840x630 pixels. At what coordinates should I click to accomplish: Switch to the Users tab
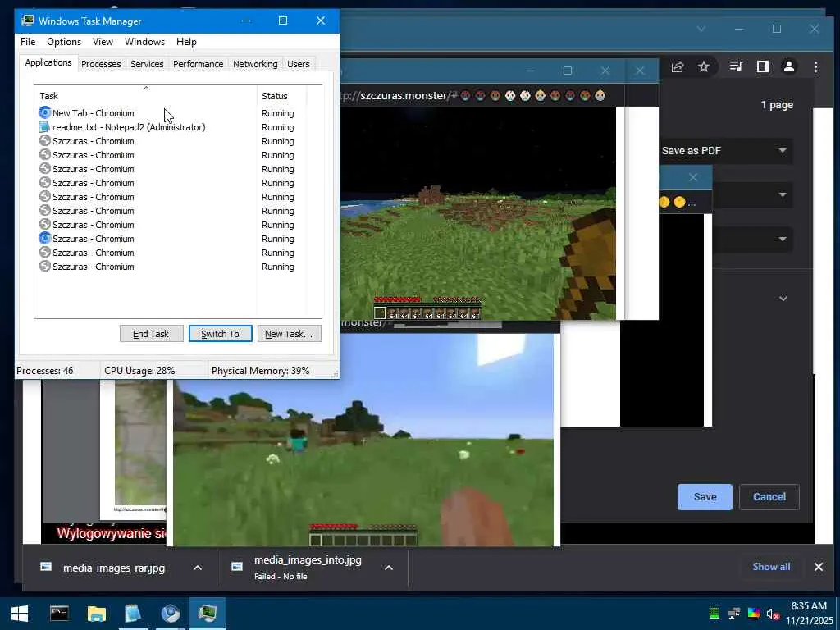299,64
